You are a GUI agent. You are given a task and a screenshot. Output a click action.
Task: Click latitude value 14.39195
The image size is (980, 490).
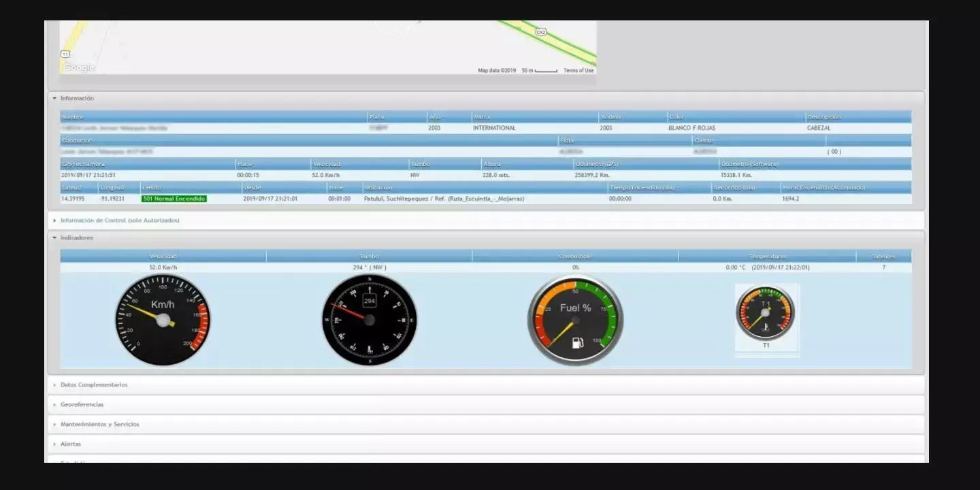(73, 199)
